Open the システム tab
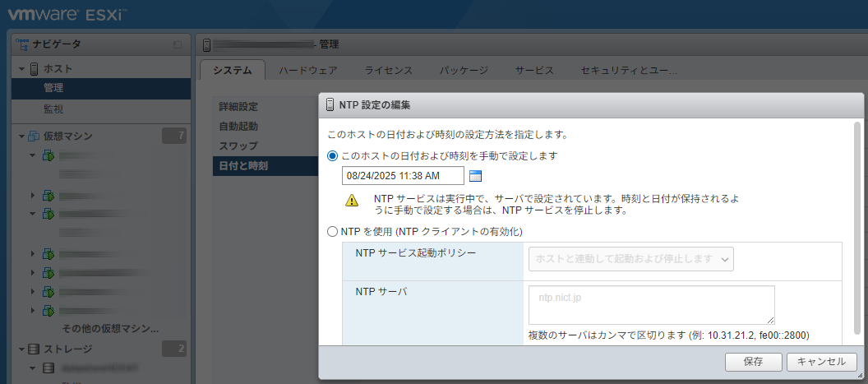 coord(233,71)
